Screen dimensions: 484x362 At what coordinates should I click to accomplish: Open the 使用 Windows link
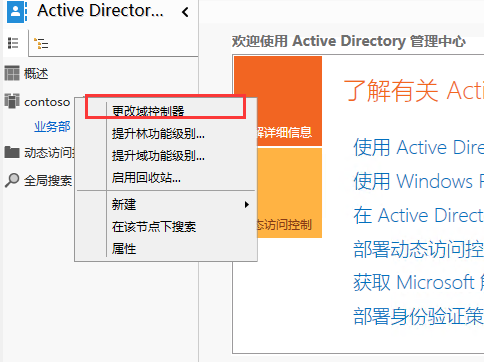tap(418, 181)
